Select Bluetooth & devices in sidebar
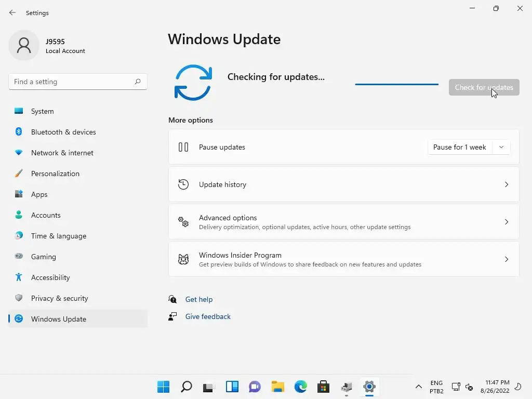 tap(78, 132)
